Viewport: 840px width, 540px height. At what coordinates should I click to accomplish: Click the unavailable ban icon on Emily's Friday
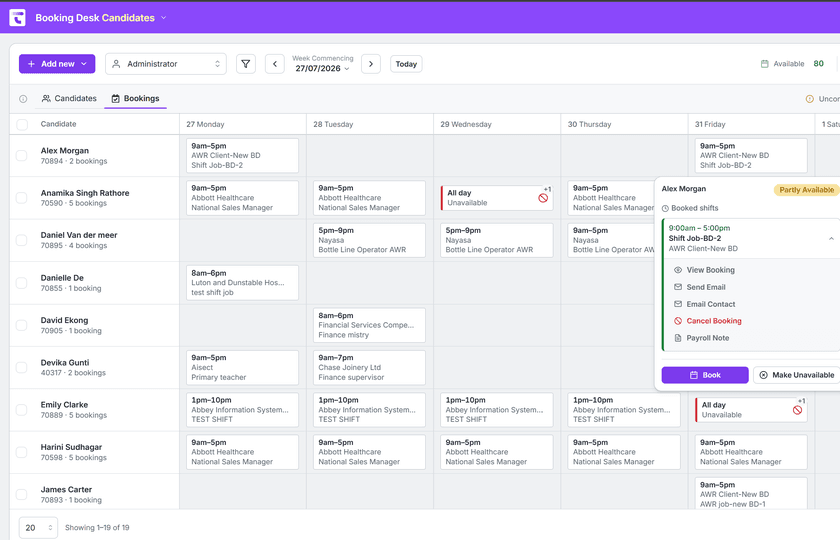tap(797, 410)
